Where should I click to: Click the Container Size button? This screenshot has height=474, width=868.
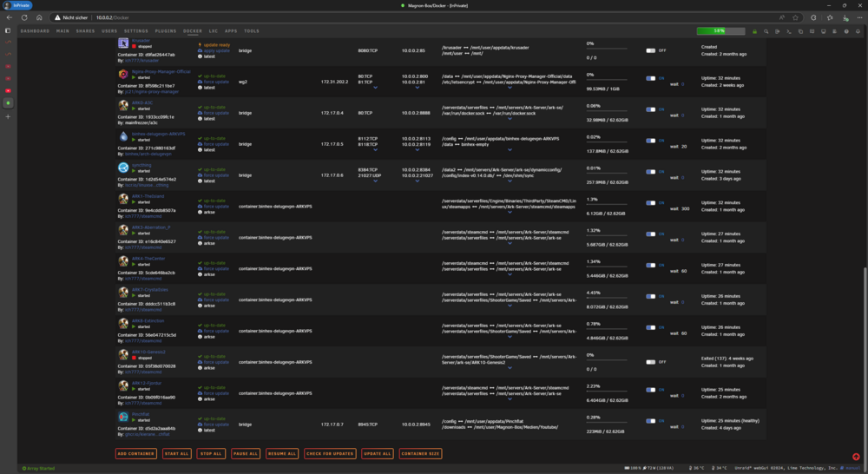pos(420,453)
